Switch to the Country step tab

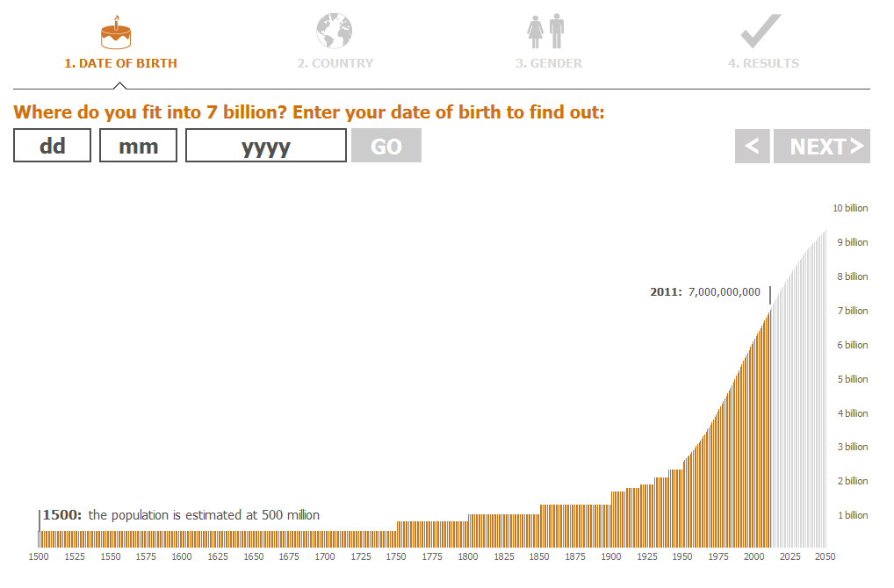[335, 63]
